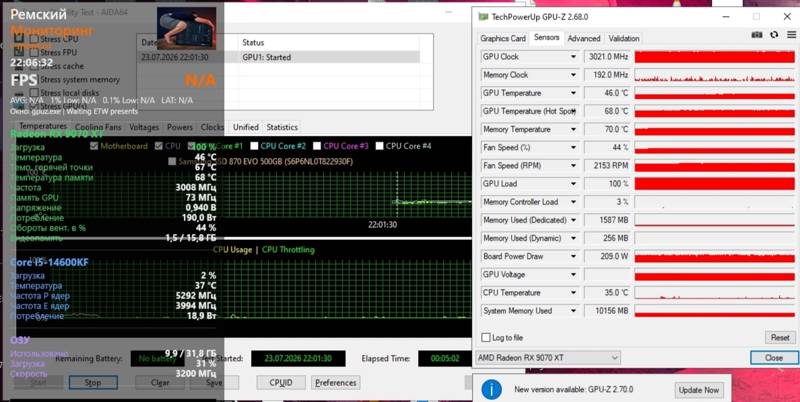
Task: Click Update Now for GPU-Z 2.70.0
Action: coord(698,390)
